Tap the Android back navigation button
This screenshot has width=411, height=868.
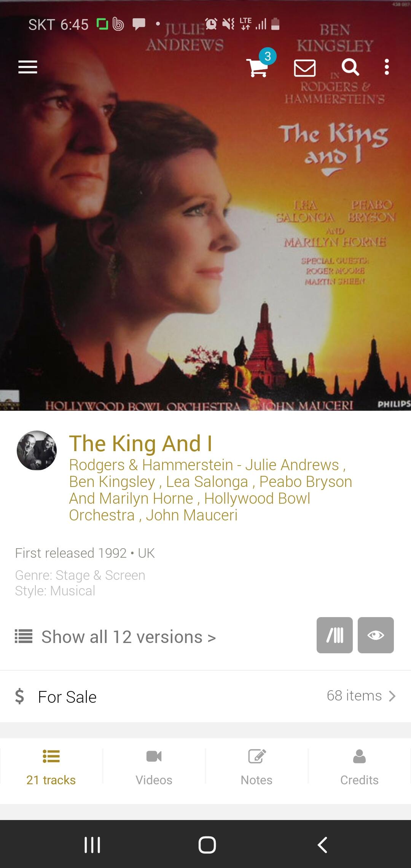coord(322,845)
